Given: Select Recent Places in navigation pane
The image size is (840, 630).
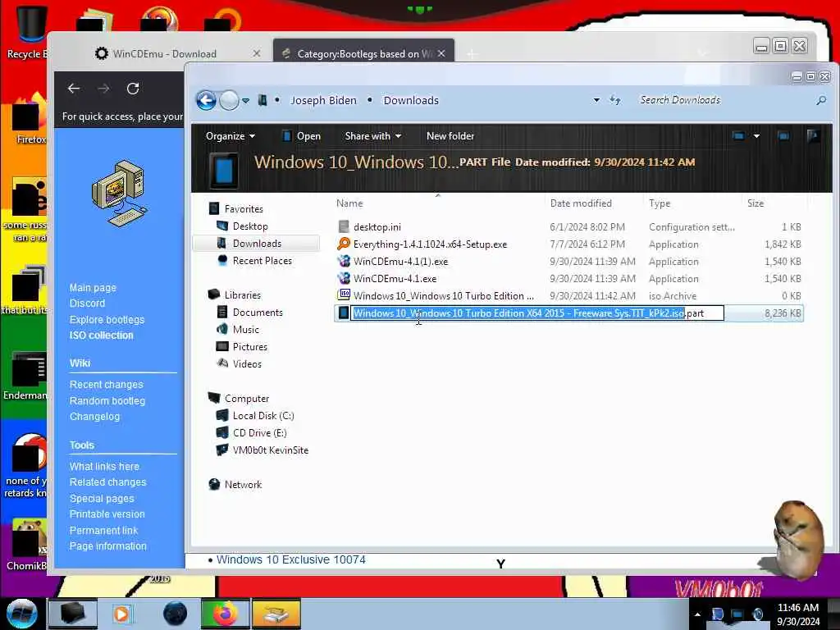Looking at the screenshot, I should tap(262, 260).
